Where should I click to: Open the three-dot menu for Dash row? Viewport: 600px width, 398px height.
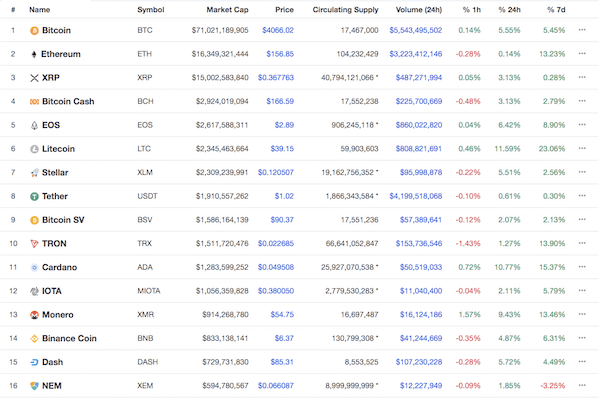point(582,362)
